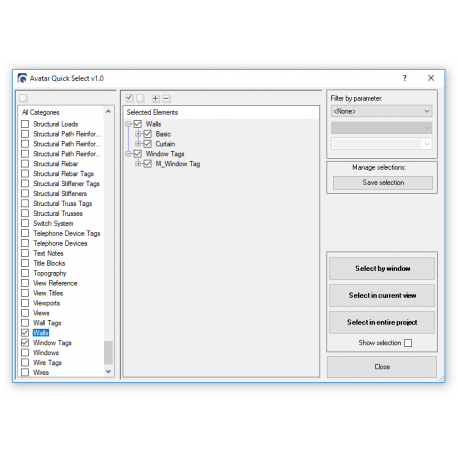
Task: Click the check-all icon above Selected Elements
Action: click(129, 98)
